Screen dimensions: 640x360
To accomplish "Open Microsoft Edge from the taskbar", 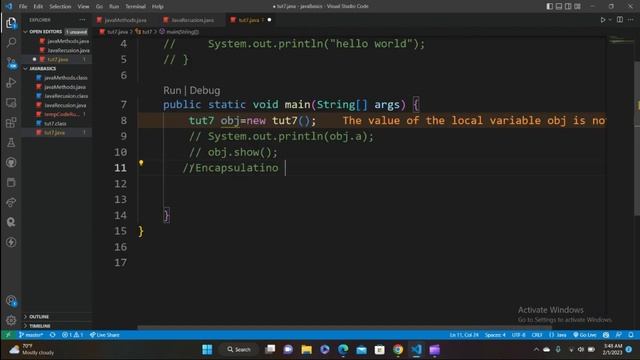I will click(x=343, y=349).
